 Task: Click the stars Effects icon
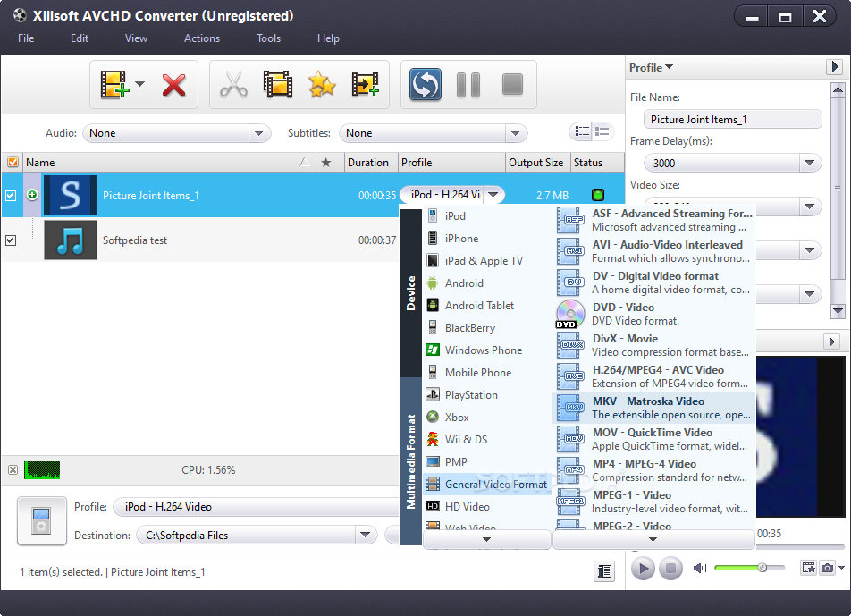click(322, 85)
